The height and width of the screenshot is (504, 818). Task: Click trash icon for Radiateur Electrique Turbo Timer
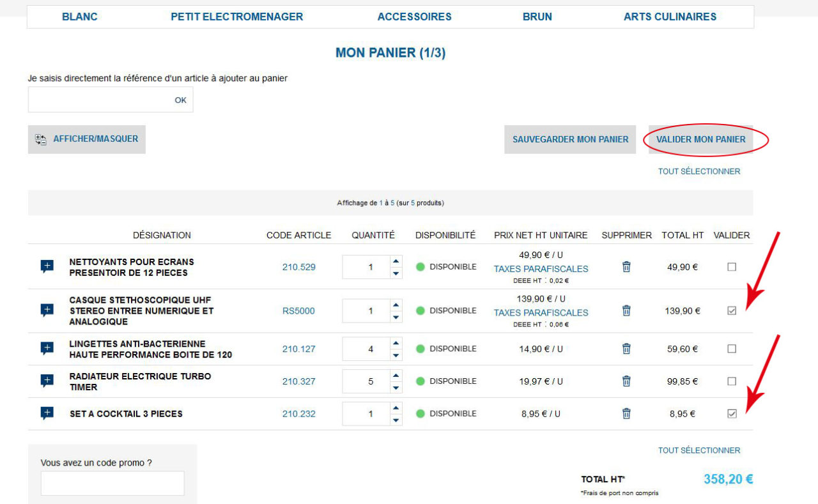click(x=626, y=381)
